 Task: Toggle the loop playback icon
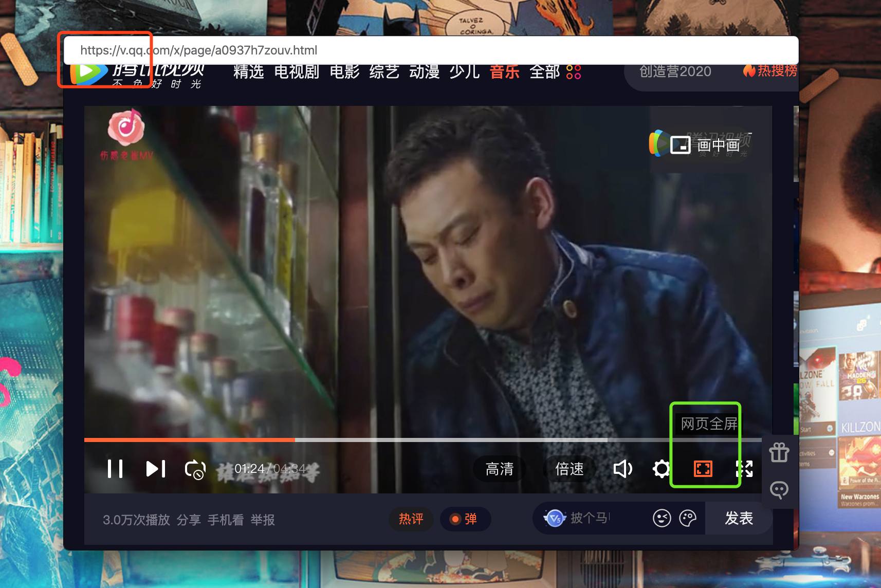195,469
